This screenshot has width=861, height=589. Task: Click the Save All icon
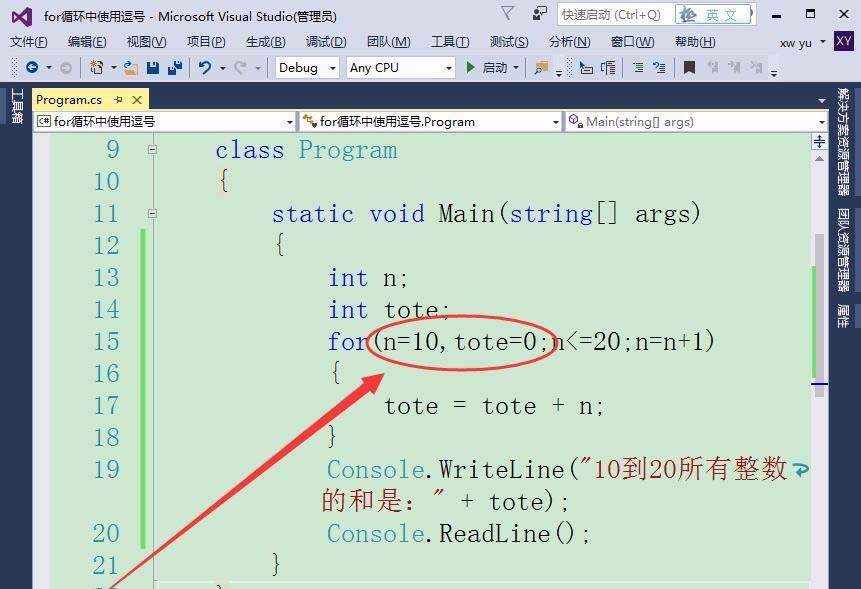[175, 68]
